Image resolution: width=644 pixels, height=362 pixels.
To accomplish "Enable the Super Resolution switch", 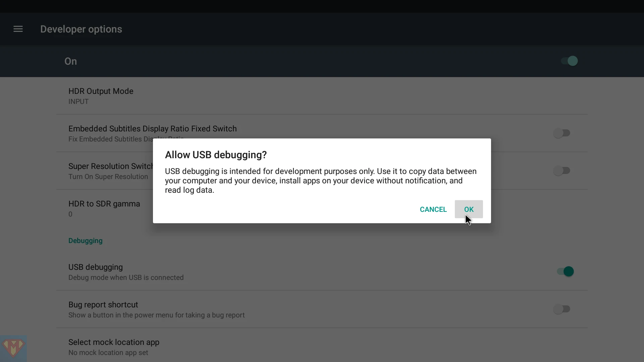I will pyautogui.click(x=562, y=171).
